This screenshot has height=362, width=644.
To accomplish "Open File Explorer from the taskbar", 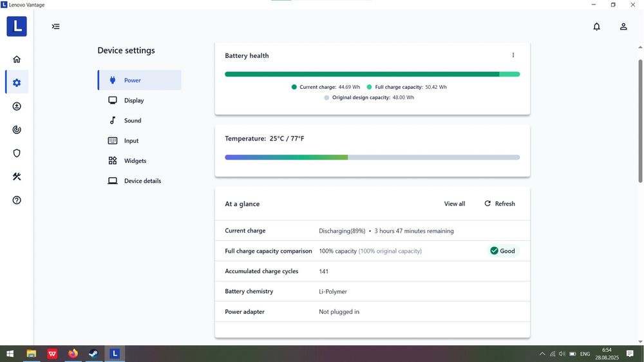I will pos(31,354).
